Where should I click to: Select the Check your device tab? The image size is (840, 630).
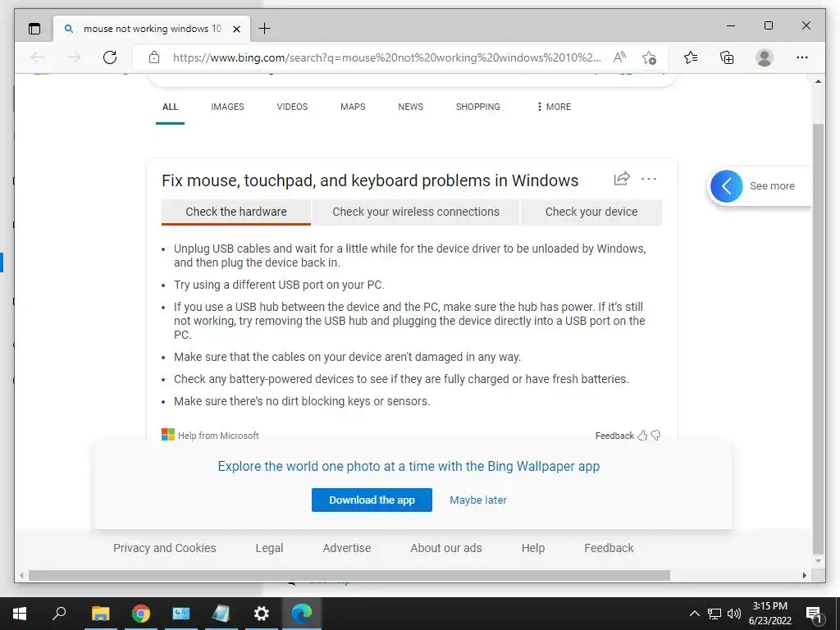click(591, 212)
